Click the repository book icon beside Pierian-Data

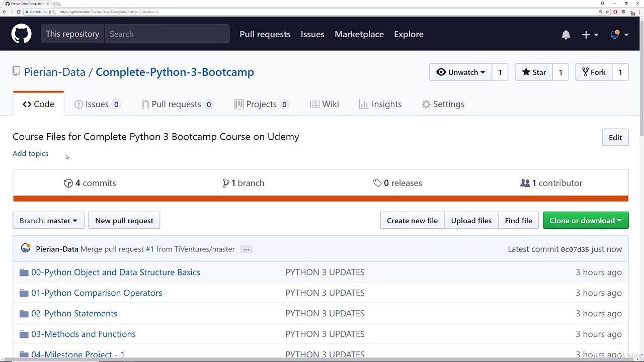(x=17, y=72)
